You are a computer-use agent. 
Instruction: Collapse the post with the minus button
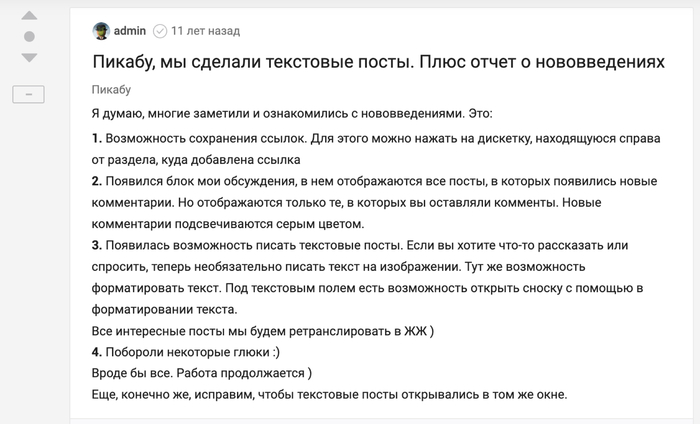[x=28, y=94]
